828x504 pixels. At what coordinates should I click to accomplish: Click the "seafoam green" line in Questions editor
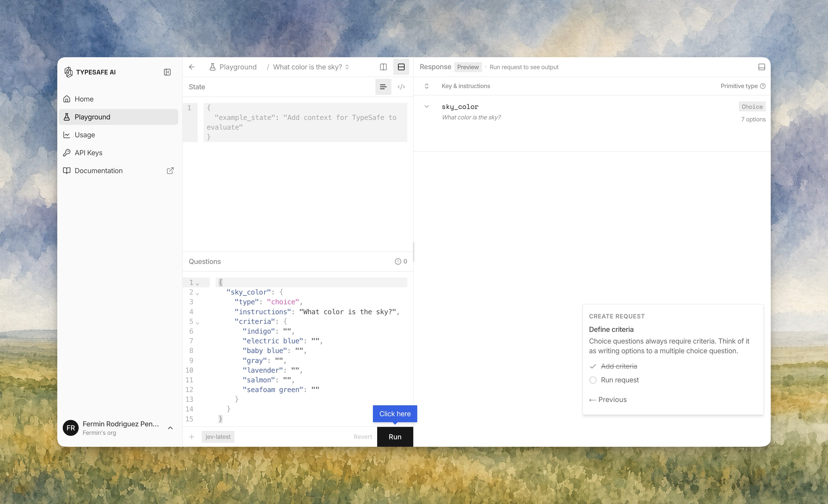[x=281, y=390]
